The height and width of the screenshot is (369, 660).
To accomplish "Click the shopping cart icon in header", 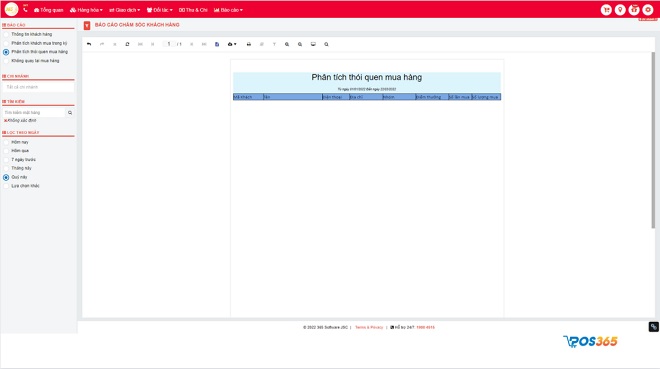I will click(x=606, y=10).
